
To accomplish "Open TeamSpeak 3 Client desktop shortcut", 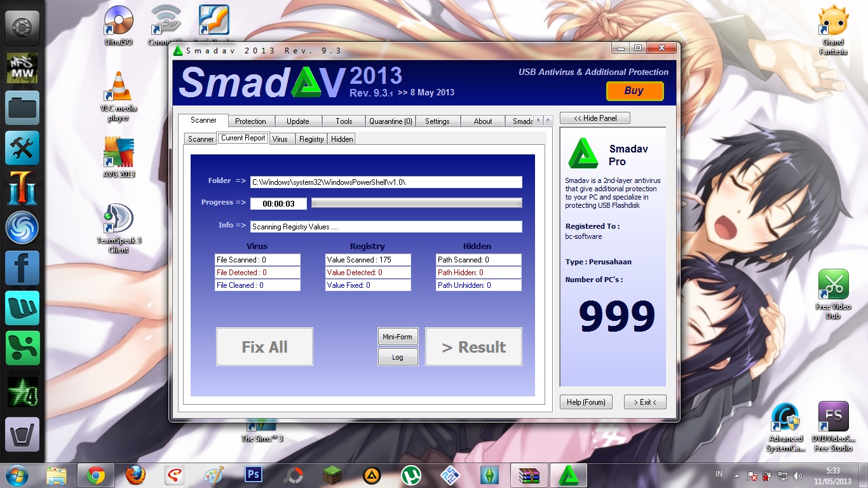I will click(118, 228).
